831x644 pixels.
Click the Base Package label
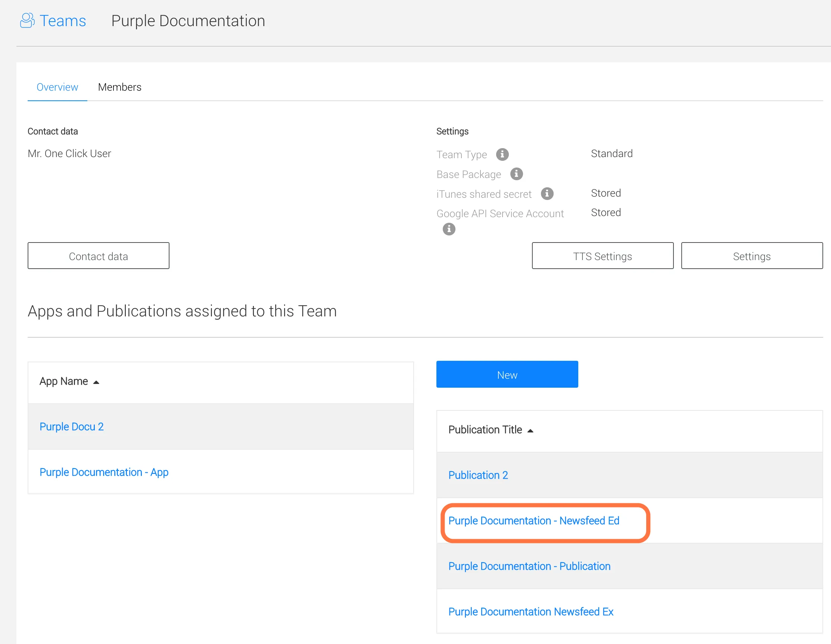point(469,175)
